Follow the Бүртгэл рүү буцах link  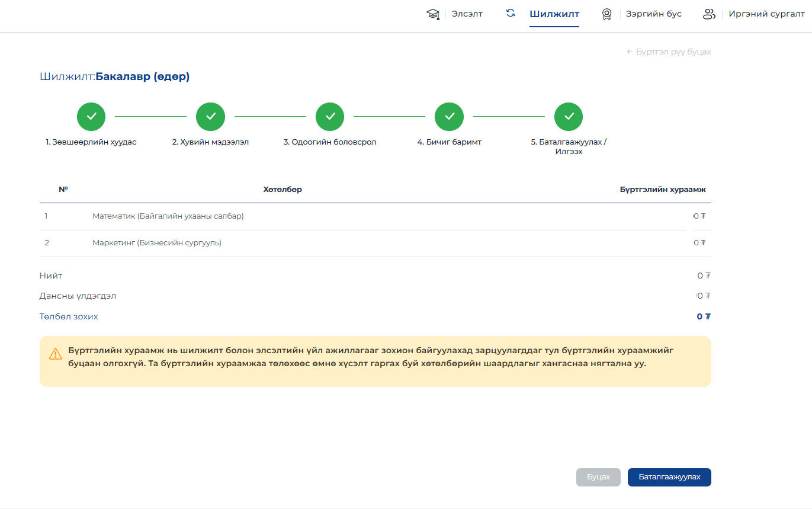click(669, 52)
